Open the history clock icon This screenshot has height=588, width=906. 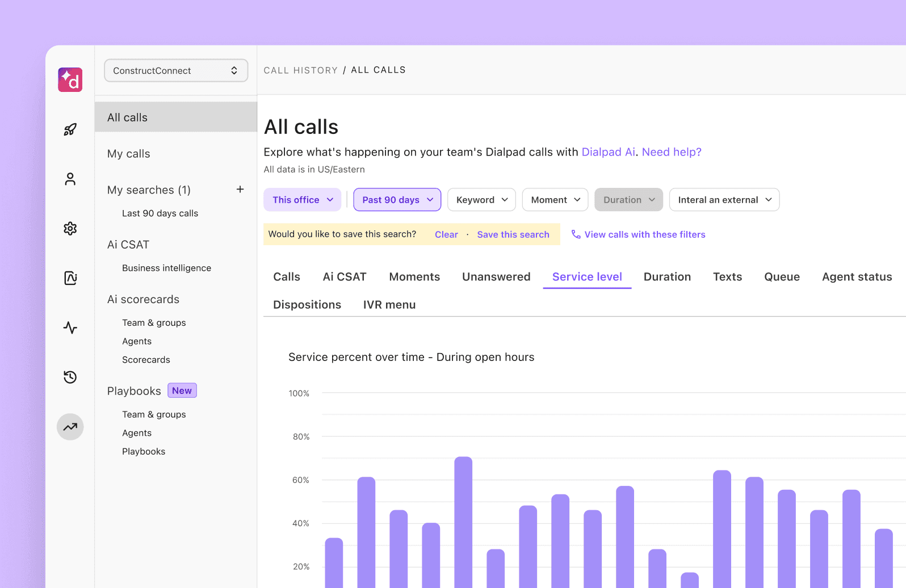click(x=70, y=377)
